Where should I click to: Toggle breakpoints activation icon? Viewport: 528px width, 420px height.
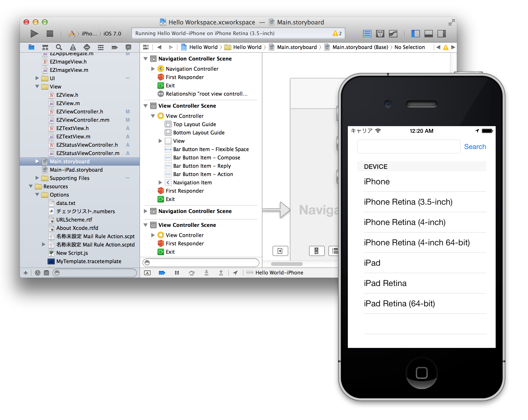pyautogui.click(x=162, y=273)
